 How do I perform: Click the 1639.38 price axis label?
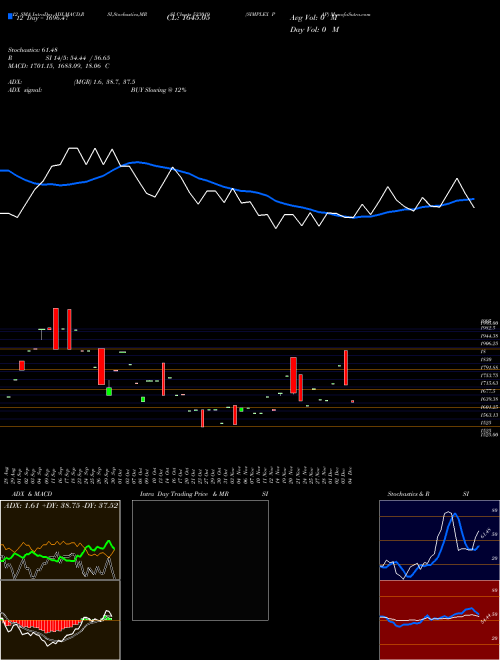click(x=489, y=399)
